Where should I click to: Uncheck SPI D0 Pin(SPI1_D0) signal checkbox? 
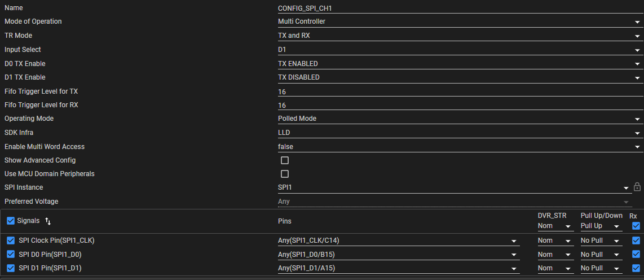pos(11,255)
